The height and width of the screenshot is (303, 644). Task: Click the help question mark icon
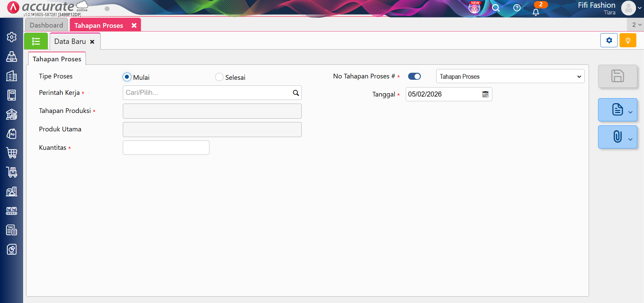(x=517, y=8)
